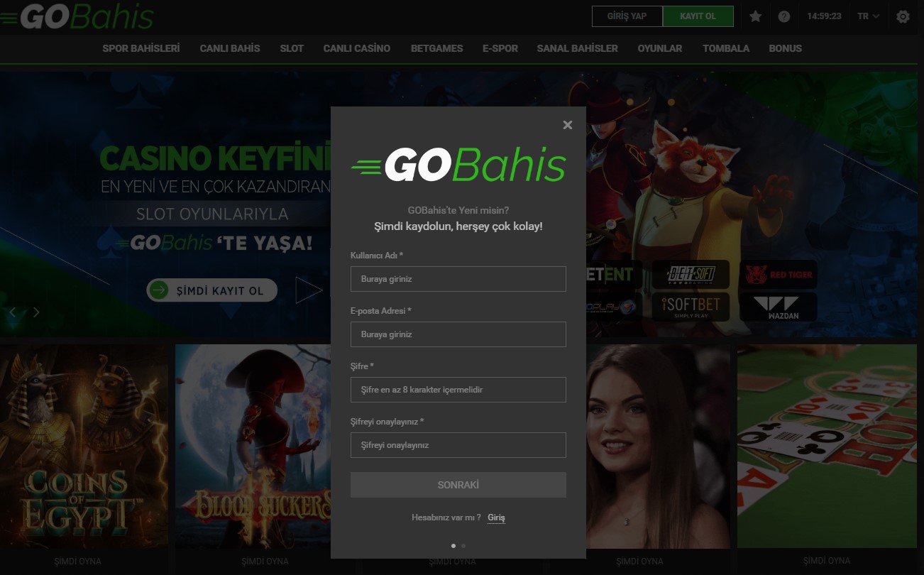Open the Blood Suckers game thumbnail
Screen dimensions: 924x575
pyautogui.click(x=253, y=447)
